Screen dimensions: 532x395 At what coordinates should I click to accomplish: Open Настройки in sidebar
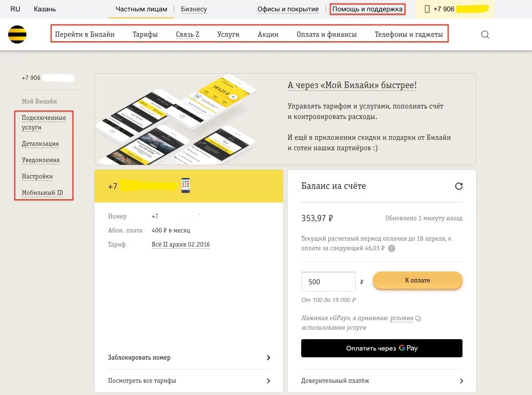point(37,176)
